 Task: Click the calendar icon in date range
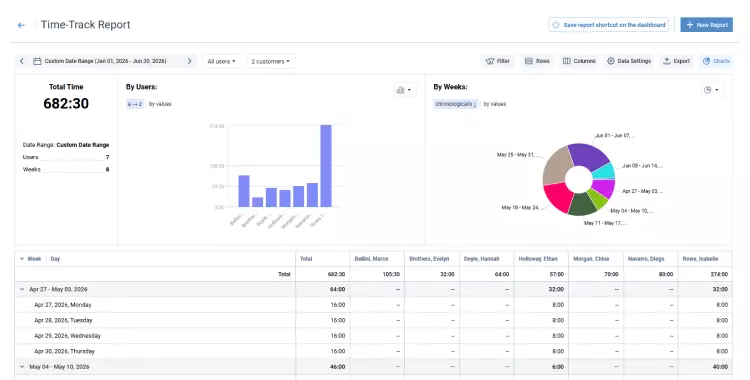(x=37, y=61)
